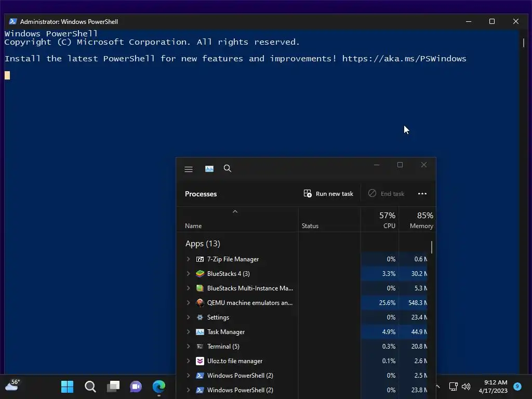532x399 pixels.
Task: Expand Windows PowerShell (2) 23.8 MB group
Action: click(188, 390)
